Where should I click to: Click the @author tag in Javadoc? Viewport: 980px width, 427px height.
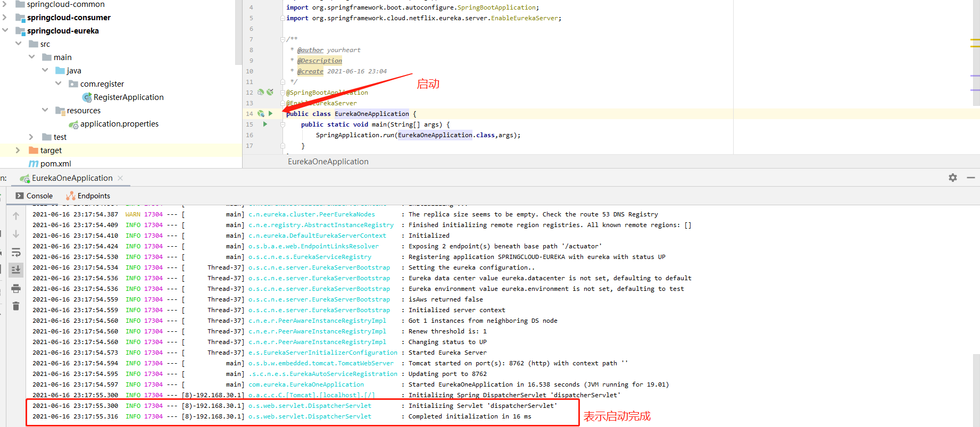(x=310, y=50)
